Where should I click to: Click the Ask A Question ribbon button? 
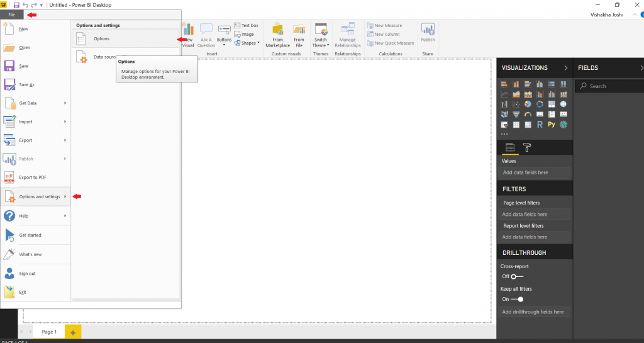pyautogui.click(x=206, y=35)
